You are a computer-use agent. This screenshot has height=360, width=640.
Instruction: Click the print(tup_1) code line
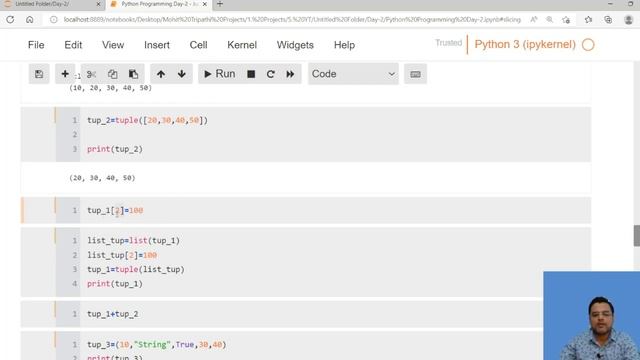tap(115, 284)
